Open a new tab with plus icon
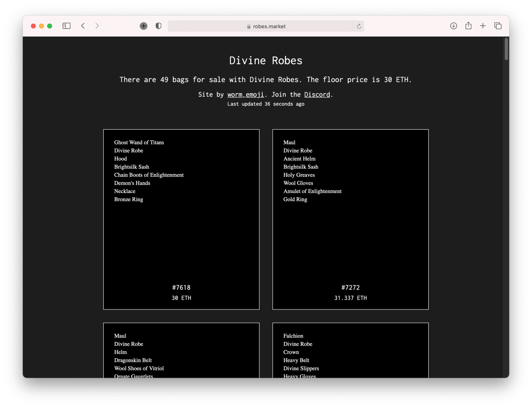 [x=483, y=26]
